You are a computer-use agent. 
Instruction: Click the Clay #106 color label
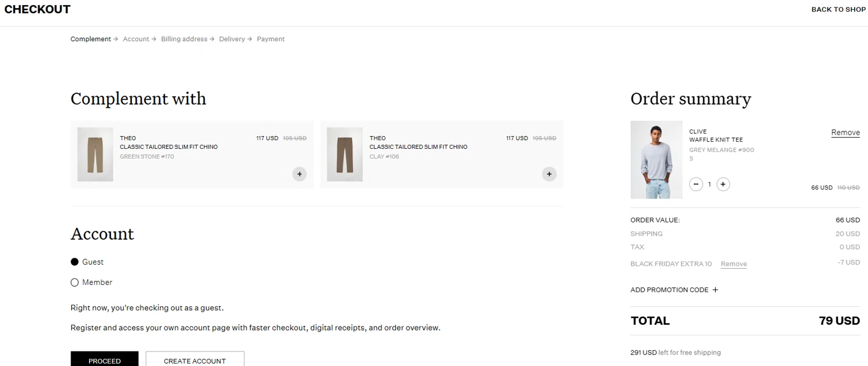coord(384,157)
